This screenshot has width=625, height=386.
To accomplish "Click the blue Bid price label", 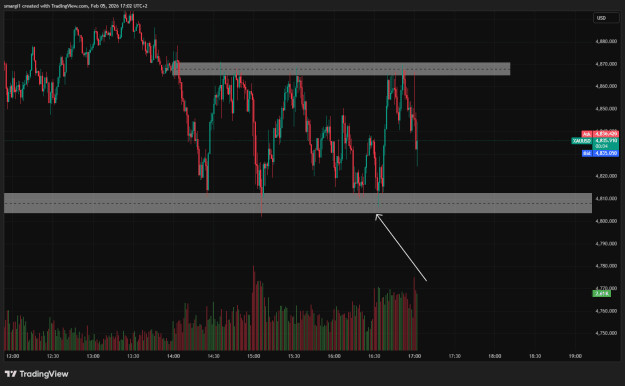I will point(600,153).
